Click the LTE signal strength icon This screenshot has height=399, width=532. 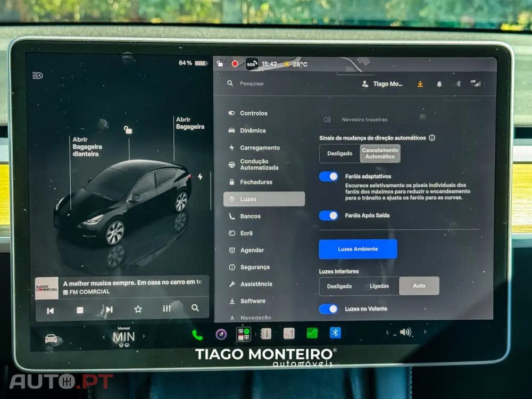pos(476,83)
